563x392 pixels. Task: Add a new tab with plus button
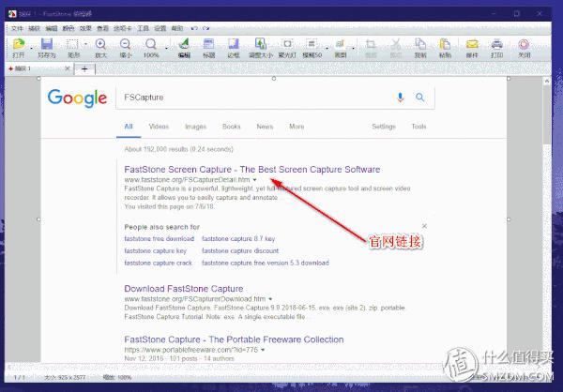[84, 68]
